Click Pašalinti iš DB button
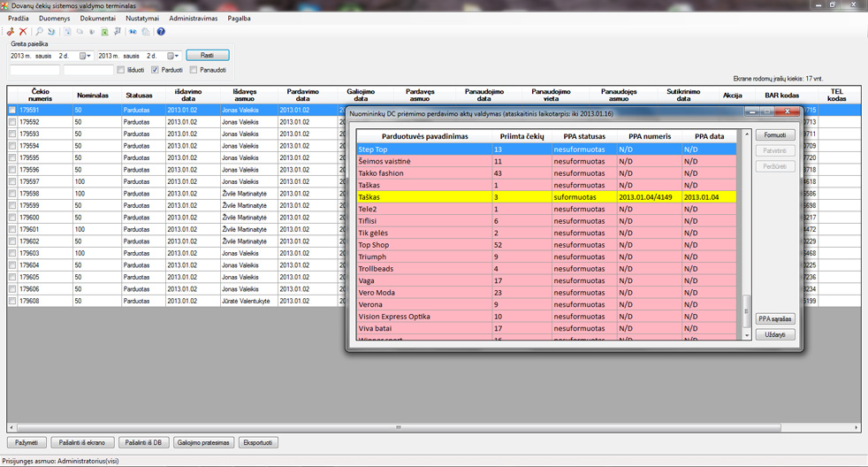 [x=143, y=442]
